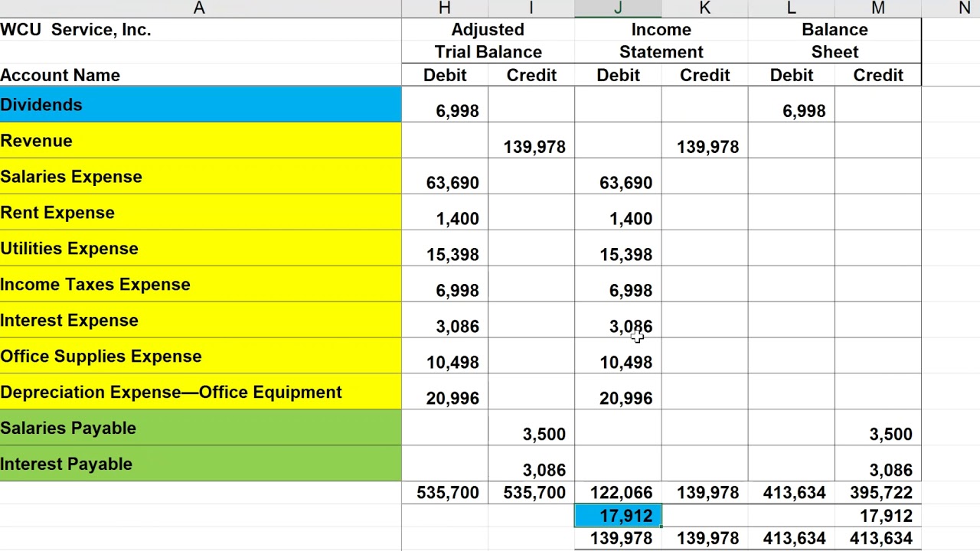Screen dimensions: 980x551
Task: Click Adjusted Trial Balance heading
Action: [x=488, y=41]
